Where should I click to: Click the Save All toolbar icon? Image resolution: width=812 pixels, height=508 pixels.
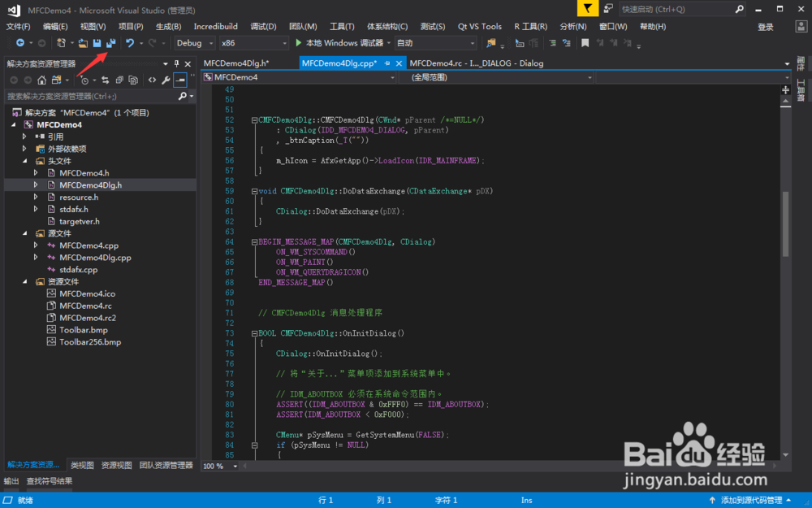tap(110, 43)
